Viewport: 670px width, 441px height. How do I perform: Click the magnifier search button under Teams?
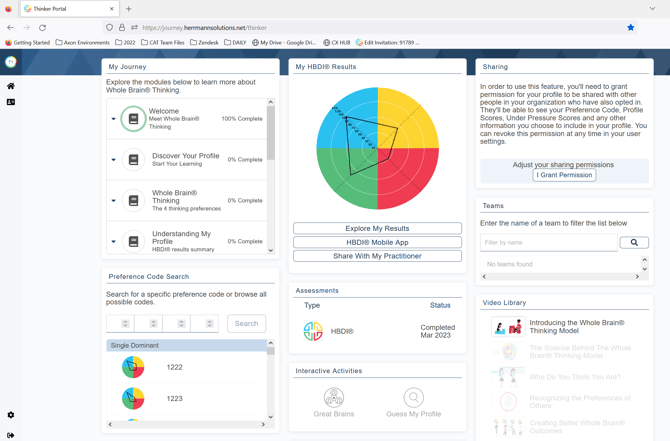coord(634,243)
